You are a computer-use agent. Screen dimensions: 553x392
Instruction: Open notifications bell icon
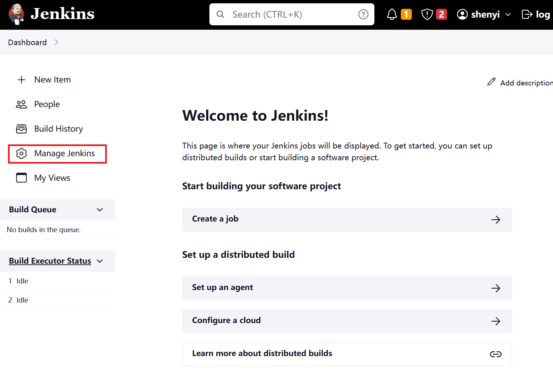[x=392, y=14]
